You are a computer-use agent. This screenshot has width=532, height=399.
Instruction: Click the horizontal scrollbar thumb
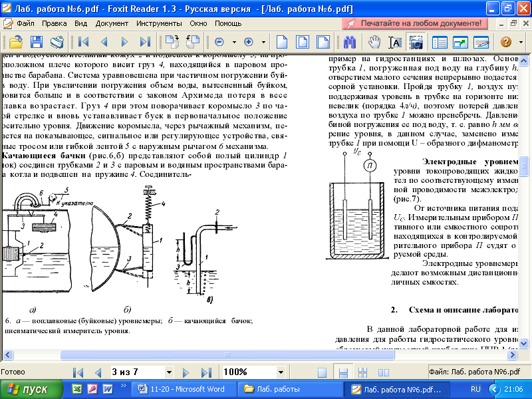pos(227,355)
